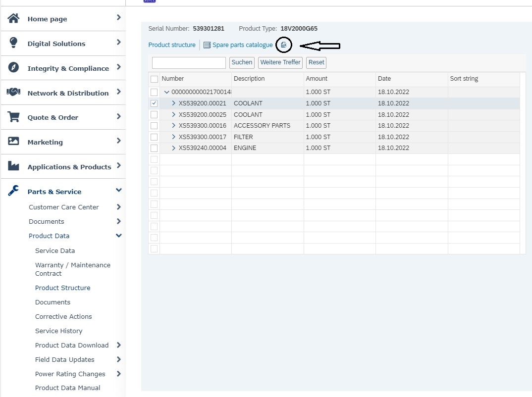The width and height of the screenshot is (532, 397).
Task: Click the Spare parts catalogue list icon
Action: [207, 45]
